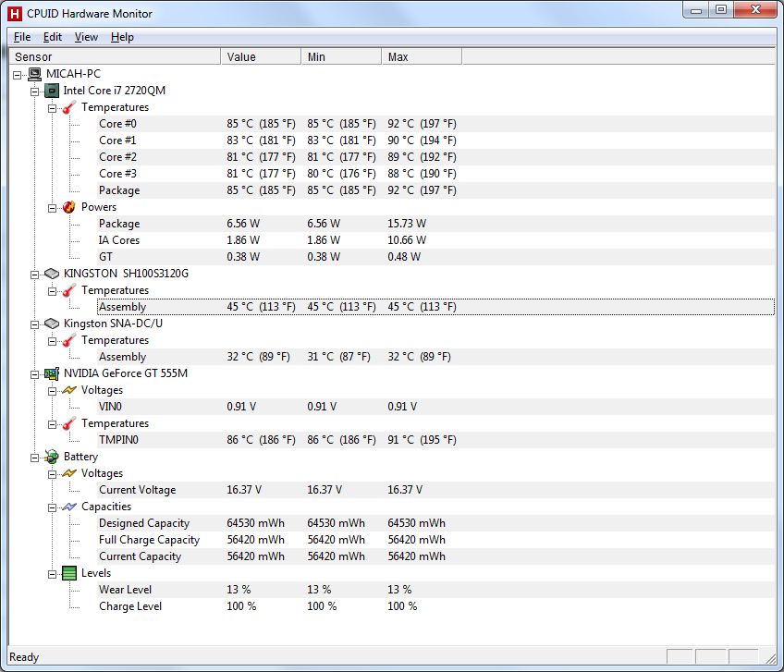Select the VIN0 voltage row
The height and width of the screenshot is (672, 784).
(x=435, y=407)
